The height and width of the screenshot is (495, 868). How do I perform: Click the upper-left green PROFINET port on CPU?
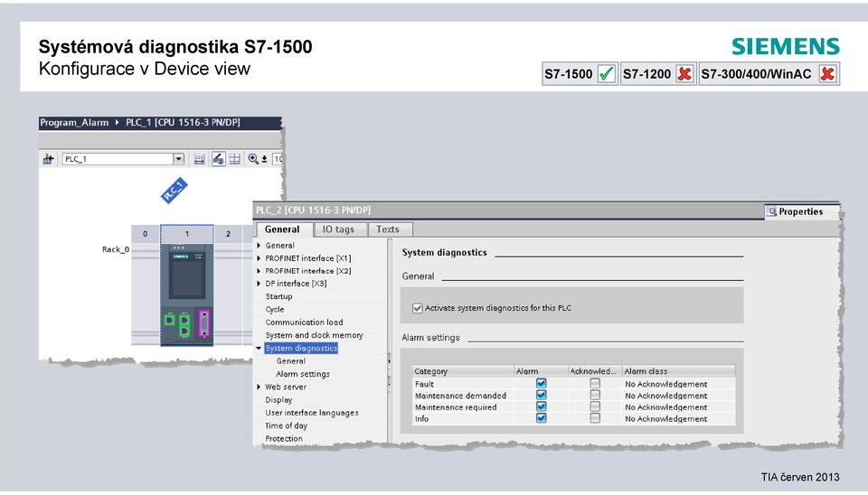click(x=169, y=320)
